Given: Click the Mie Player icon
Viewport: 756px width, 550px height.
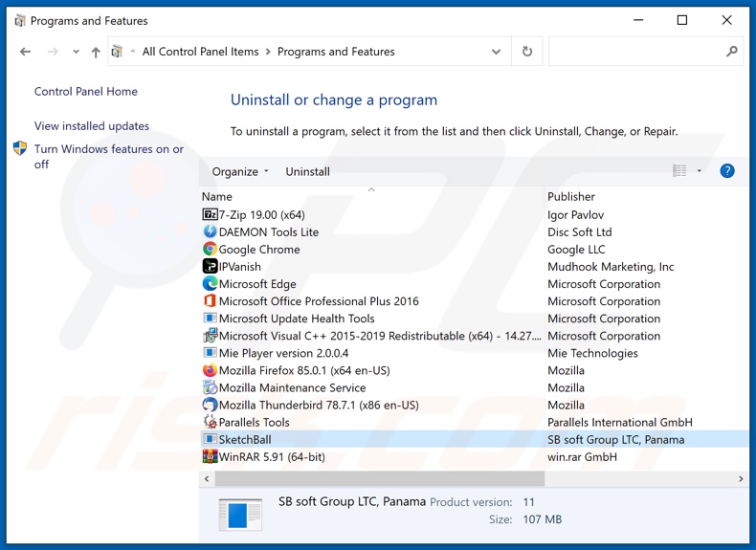Looking at the screenshot, I should pyautogui.click(x=210, y=353).
